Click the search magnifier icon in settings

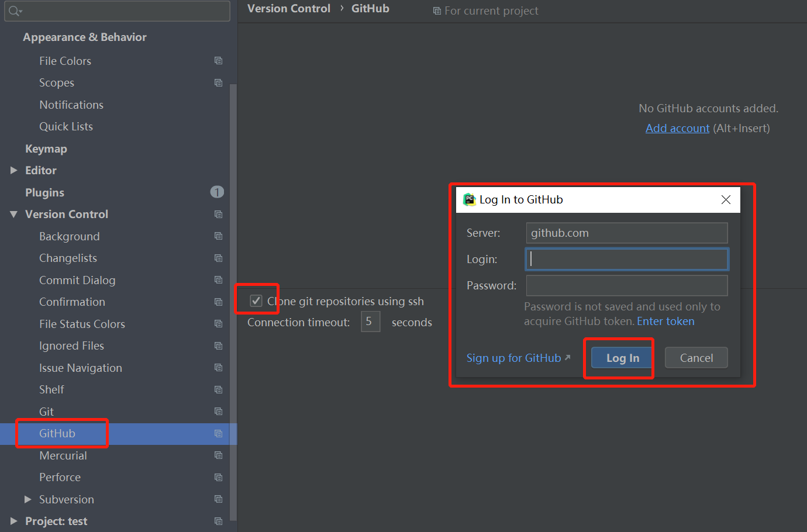point(15,11)
